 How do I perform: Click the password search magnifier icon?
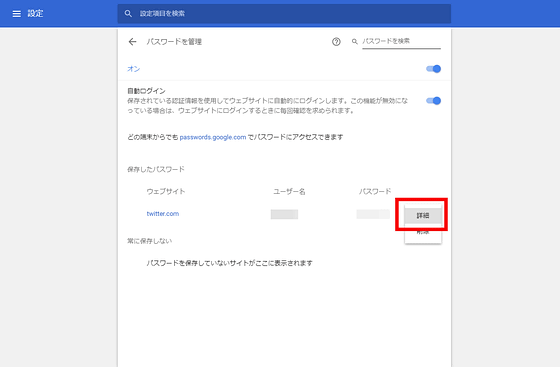click(355, 42)
